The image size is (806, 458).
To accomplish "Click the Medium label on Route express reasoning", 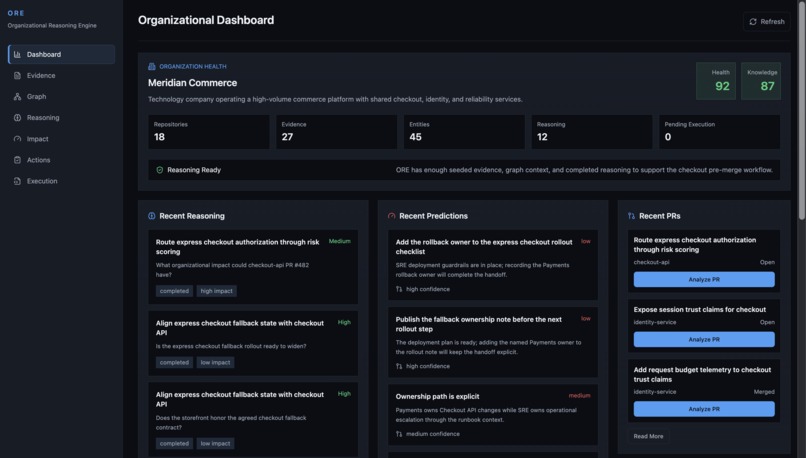I will coord(339,241).
